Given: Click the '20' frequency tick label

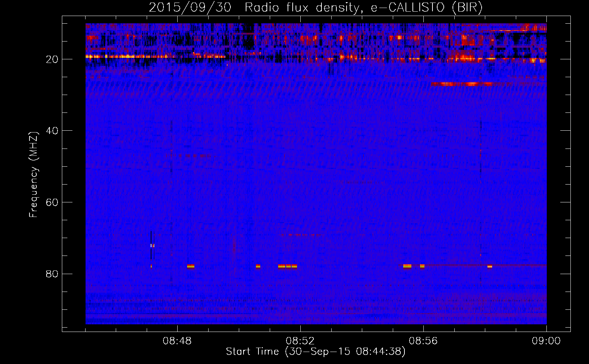Looking at the screenshot, I should [x=52, y=59].
